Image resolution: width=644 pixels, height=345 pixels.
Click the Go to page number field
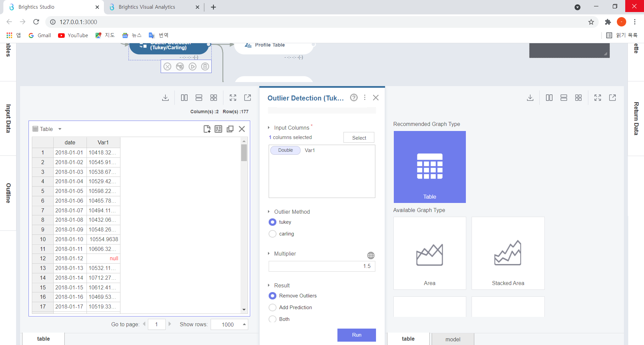tap(157, 325)
